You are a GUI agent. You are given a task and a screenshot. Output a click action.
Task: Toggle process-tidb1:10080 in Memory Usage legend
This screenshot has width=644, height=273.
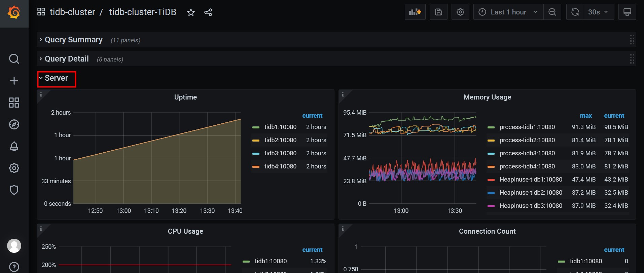[527, 127]
